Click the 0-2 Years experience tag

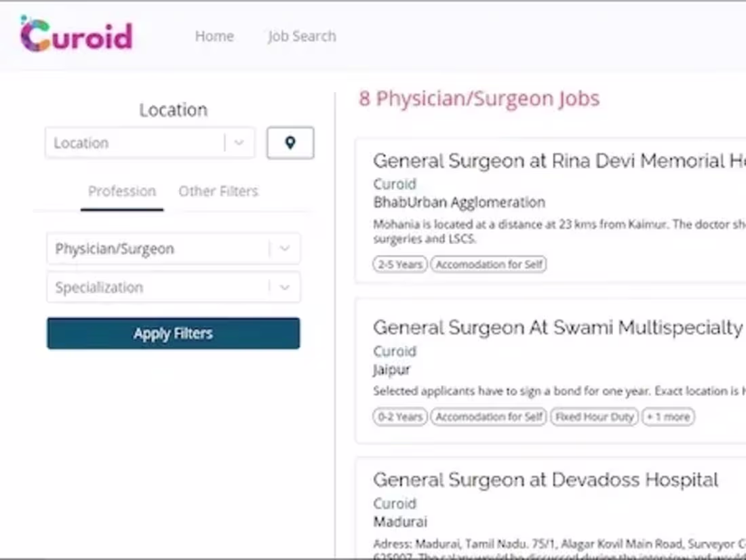400,417
